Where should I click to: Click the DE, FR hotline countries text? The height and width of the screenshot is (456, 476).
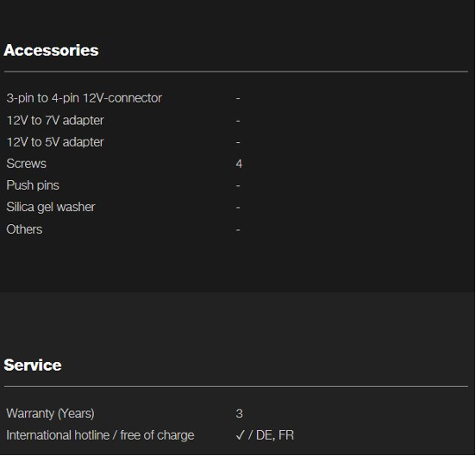point(275,435)
